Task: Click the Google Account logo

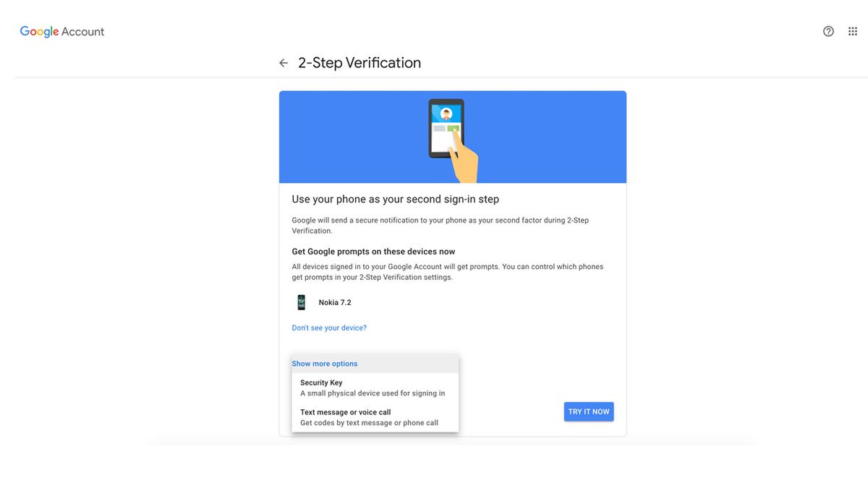Action: pos(61,31)
